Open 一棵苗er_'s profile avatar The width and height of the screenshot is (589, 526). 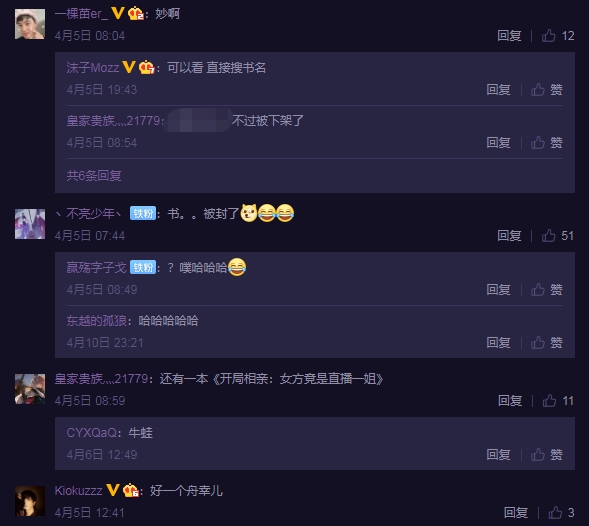tap(30, 24)
